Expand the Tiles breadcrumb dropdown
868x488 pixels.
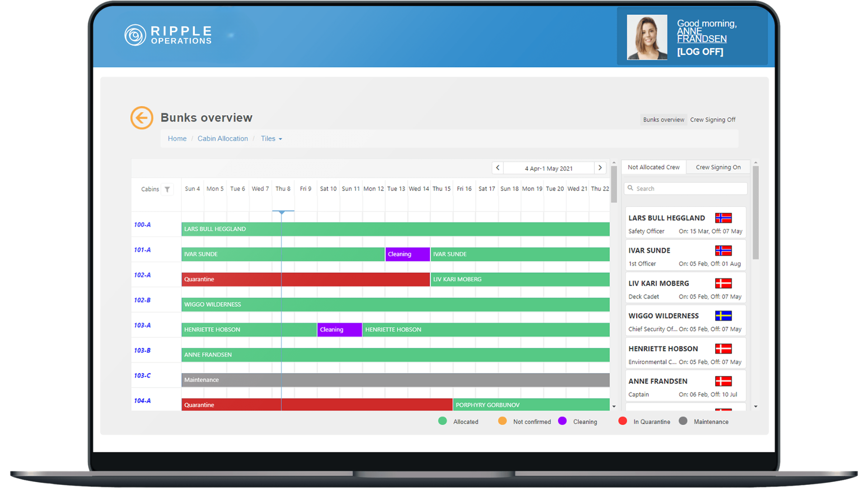pyautogui.click(x=271, y=139)
